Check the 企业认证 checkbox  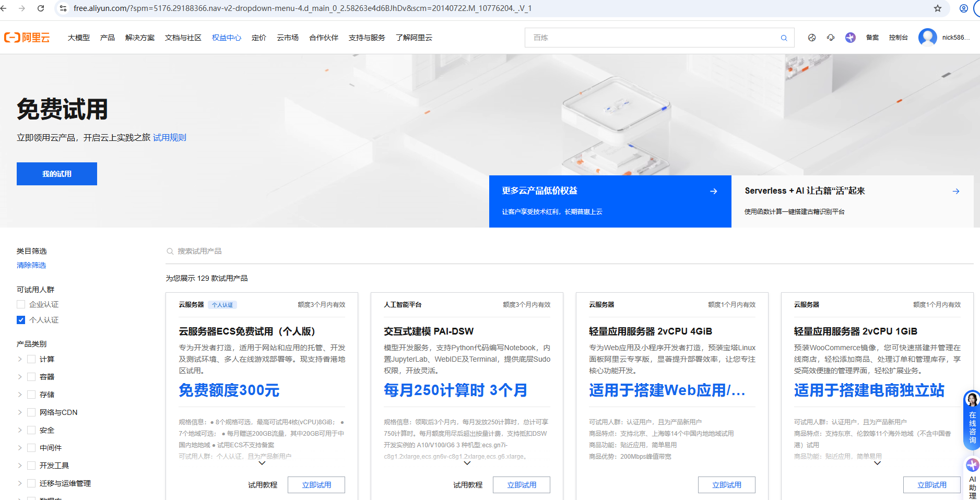coord(21,304)
